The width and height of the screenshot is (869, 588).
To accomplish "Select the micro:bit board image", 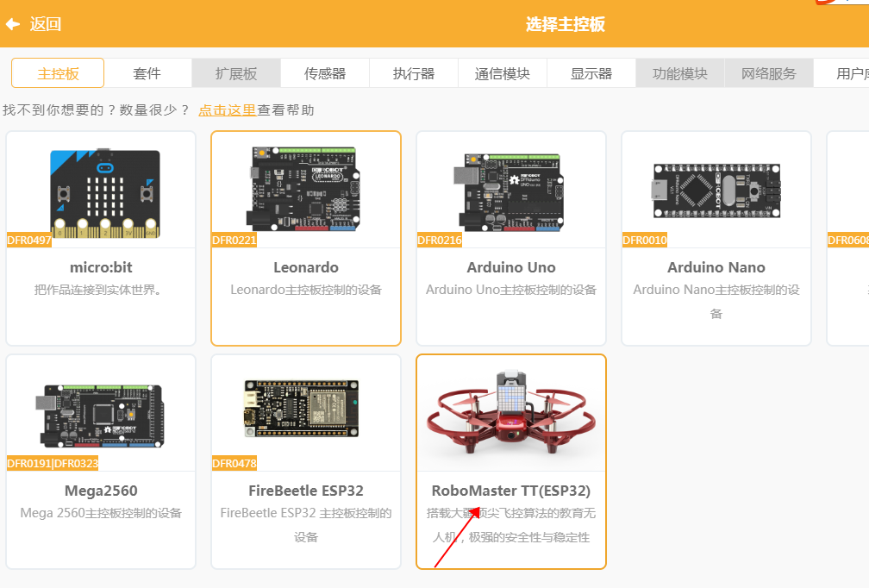I will [x=105, y=193].
